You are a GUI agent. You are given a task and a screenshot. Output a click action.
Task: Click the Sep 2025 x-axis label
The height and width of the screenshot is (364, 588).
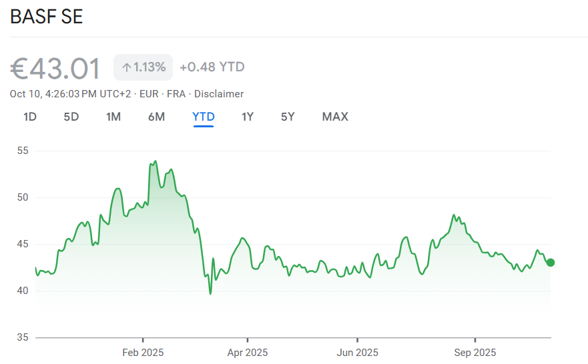(475, 352)
